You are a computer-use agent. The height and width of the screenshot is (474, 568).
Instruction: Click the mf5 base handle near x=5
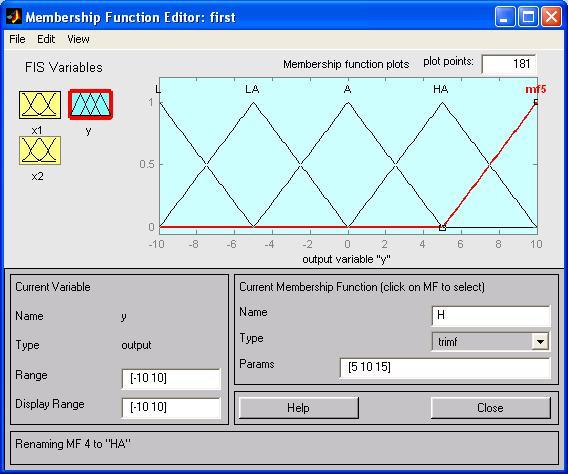tap(442, 228)
